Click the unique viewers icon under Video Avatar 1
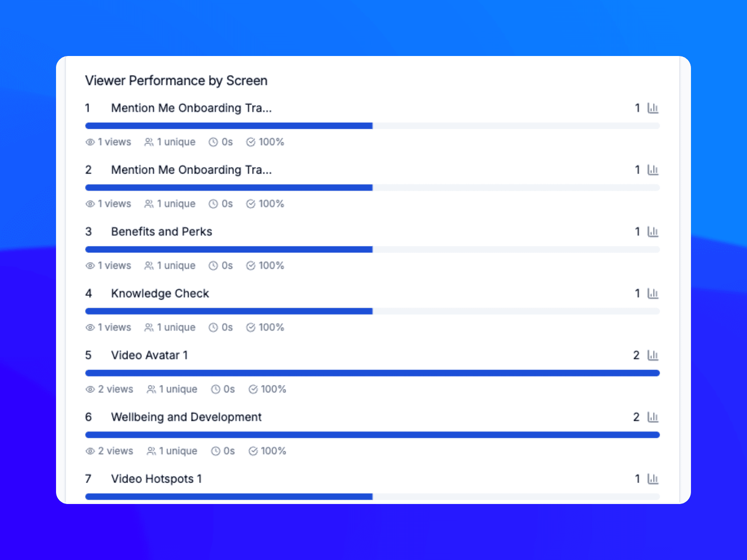747x560 pixels. [151, 389]
